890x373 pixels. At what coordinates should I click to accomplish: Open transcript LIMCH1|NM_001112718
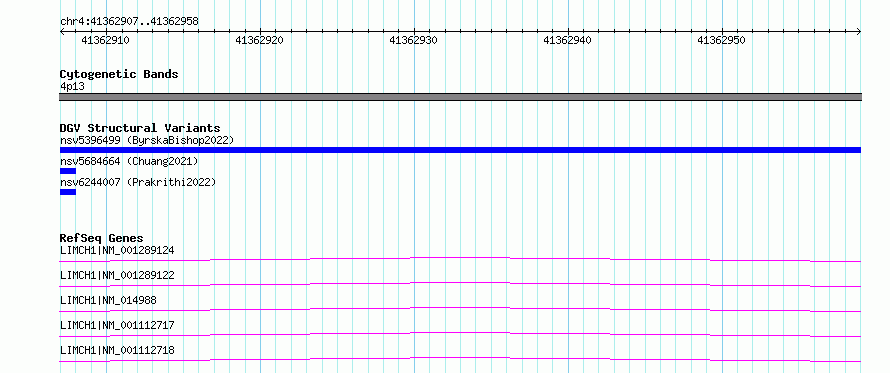(x=117, y=350)
